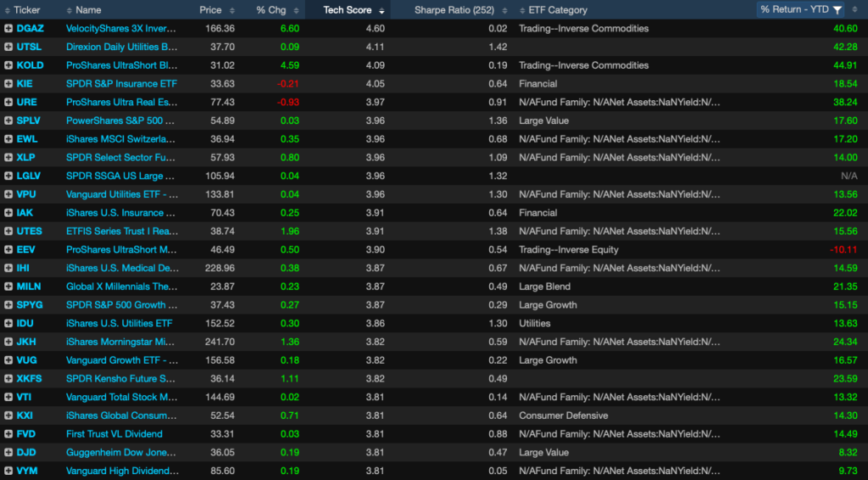
Task: Expand the LGLV row plus icon
Action: pos(8,176)
